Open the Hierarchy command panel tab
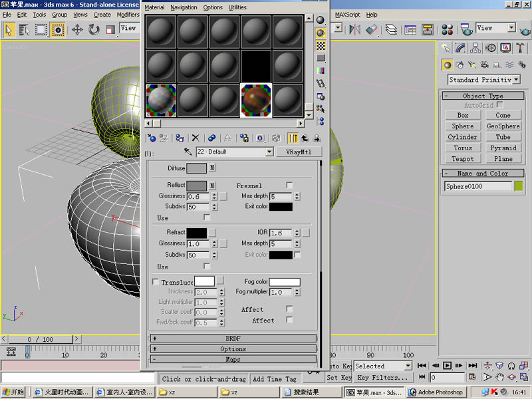The image size is (532, 399). pyautogui.click(x=475, y=48)
